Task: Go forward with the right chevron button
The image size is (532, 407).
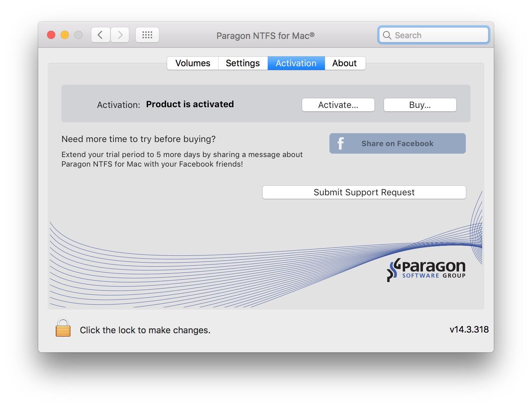Action: point(120,35)
